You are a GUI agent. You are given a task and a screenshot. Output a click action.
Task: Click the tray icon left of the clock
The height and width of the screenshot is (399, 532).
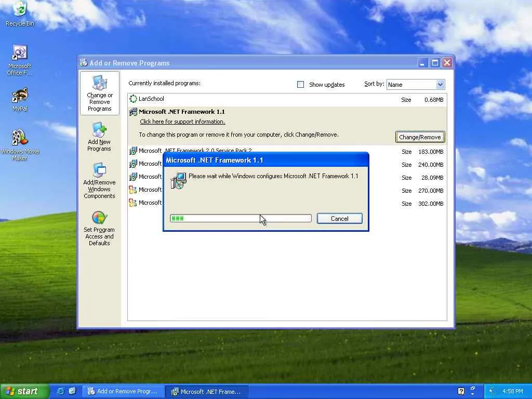[x=493, y=391]
